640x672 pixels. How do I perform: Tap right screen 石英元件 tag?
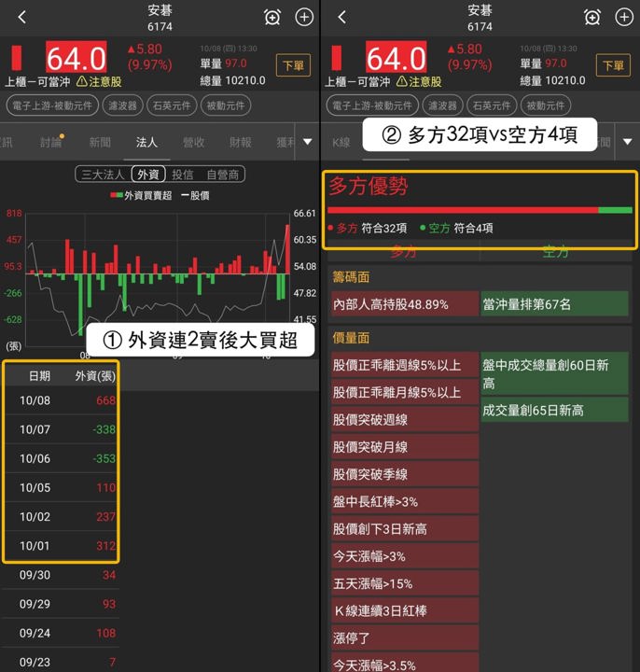[x=492, y=105]
